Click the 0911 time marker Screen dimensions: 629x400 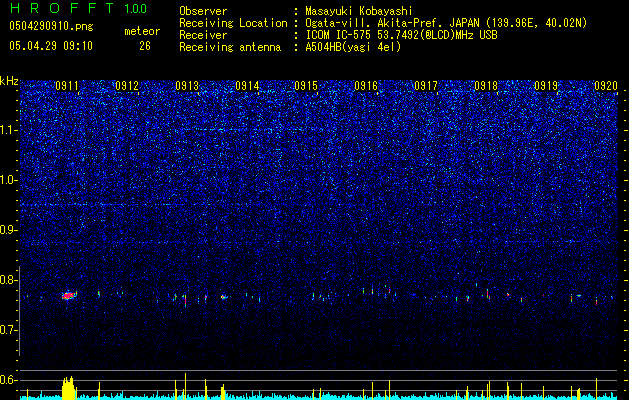pos(67,86)
